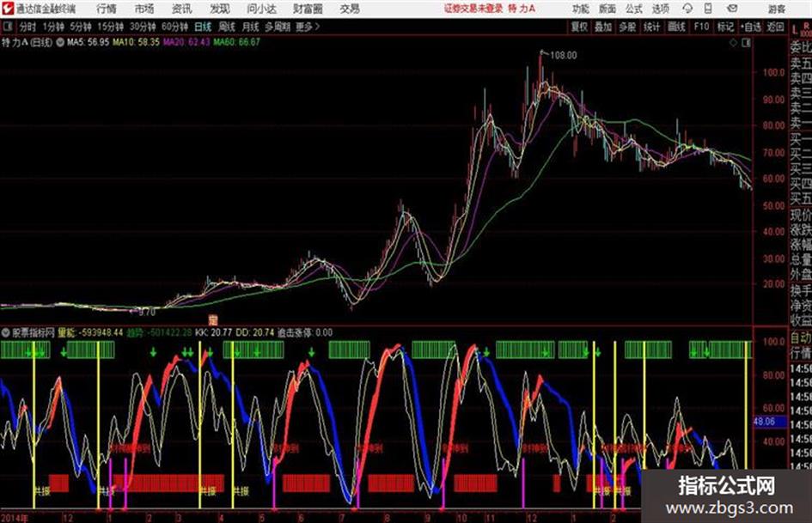
Task: Click the MA60: 66.67 indicator value
Action: click(x=236, y=42)
